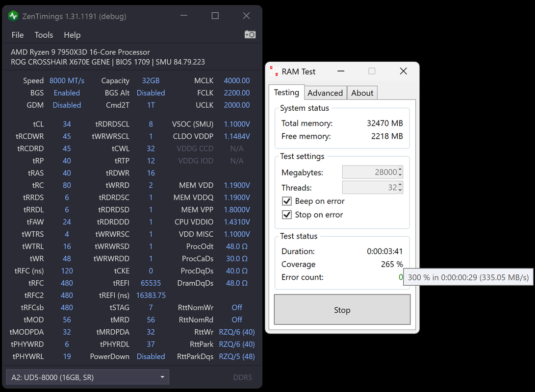
Task: Click the Total memory 32470 MB value
Action: coord(385,123)
